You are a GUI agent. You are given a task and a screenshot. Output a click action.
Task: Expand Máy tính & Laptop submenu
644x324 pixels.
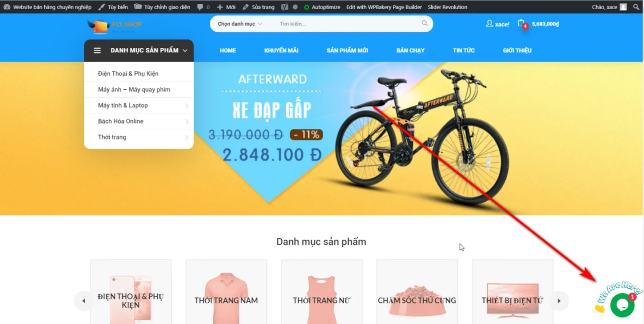(187, 105)
